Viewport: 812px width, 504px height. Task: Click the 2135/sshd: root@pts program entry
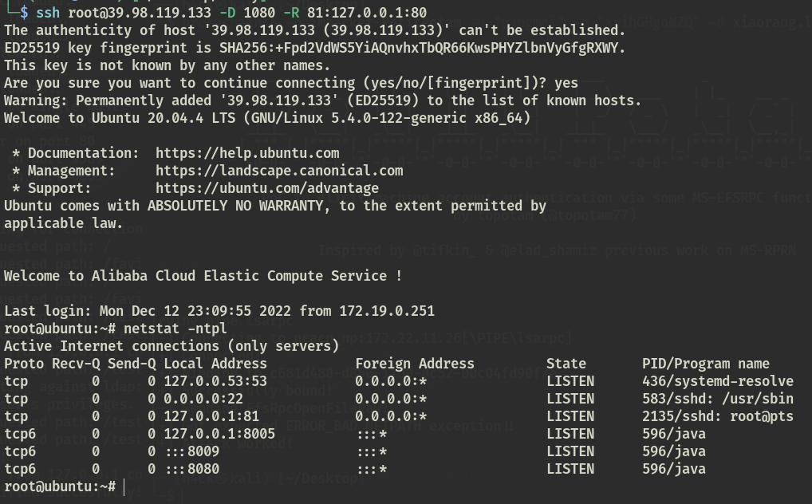pos(718,417)
